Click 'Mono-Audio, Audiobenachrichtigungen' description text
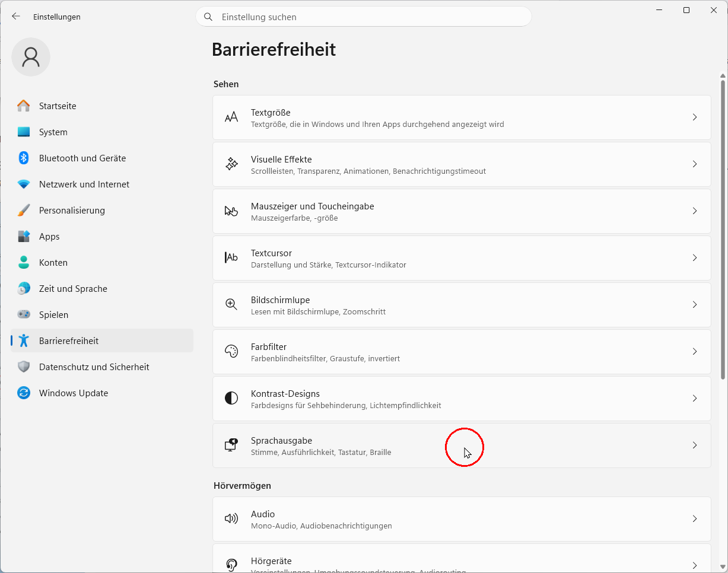Viewport: 728px width, 573px height. [x=322, y=526]
